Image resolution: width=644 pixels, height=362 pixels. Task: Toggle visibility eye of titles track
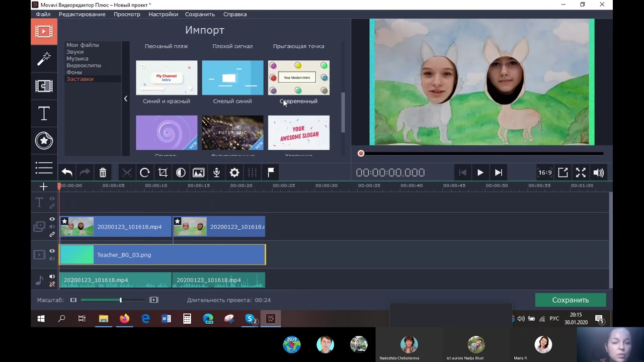coord(52,199)
